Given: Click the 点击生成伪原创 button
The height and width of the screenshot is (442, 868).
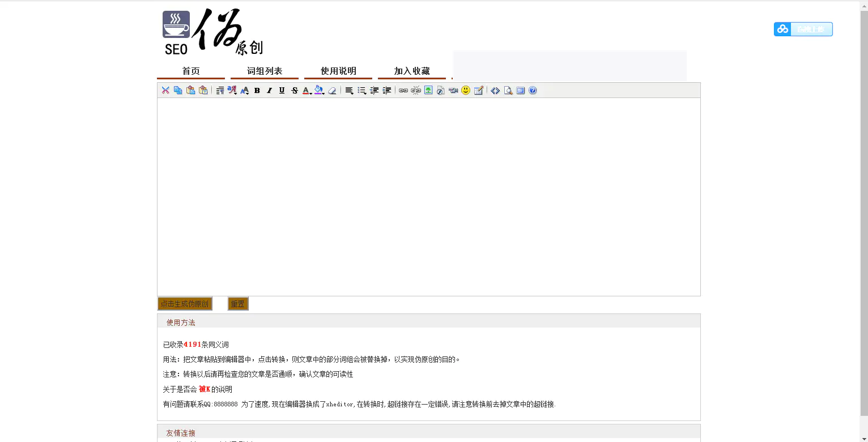Looking at the screenshot, I should coord(185,304).
